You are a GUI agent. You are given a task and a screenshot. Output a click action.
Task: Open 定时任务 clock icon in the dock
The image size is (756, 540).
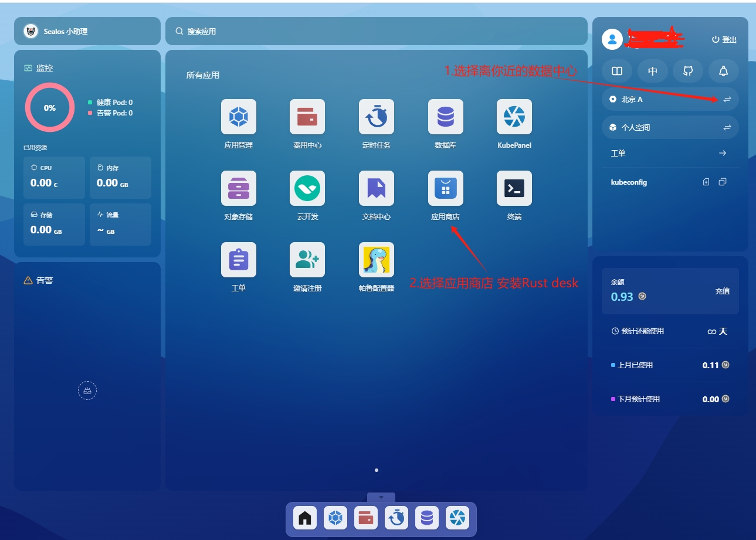point(396,518)
